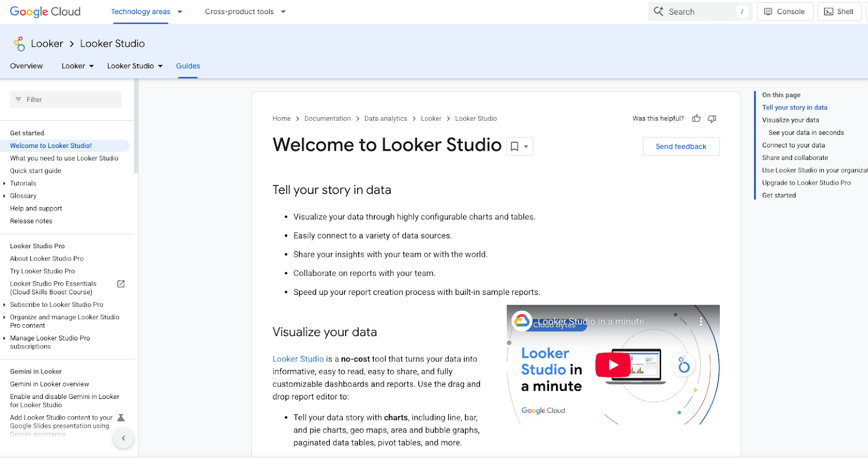The width and height of the screenshot is (868, 458).
Task: Open Help and support page
Action: [x=36, y=209]
